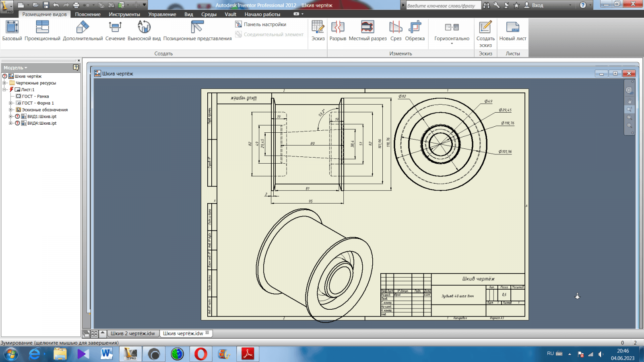This screenshot has width=644, height=362.
Task: Create a Новый лист sheet
Action: tap(512, 31)
